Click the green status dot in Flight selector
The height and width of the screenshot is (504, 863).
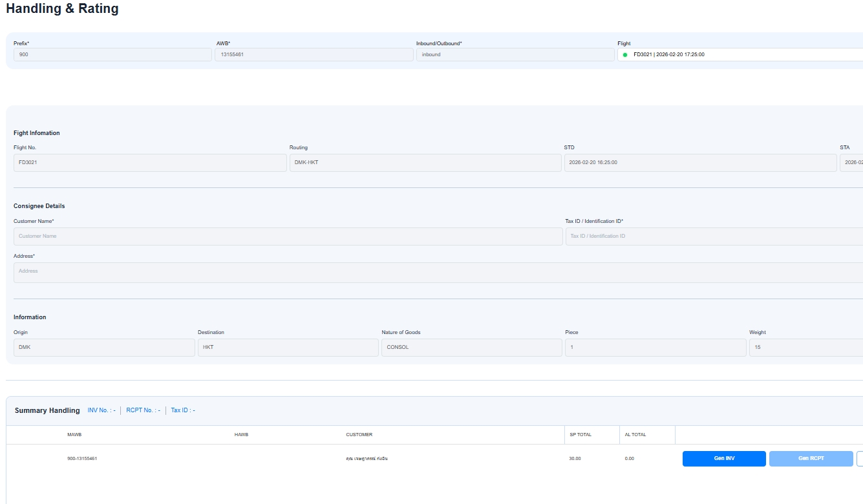(x=625, y=55)
